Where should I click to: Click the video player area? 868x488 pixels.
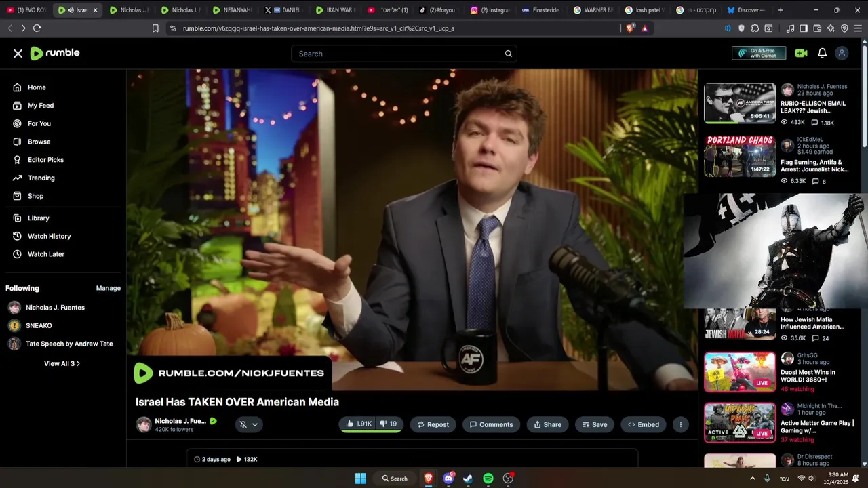tap(412, 230)
